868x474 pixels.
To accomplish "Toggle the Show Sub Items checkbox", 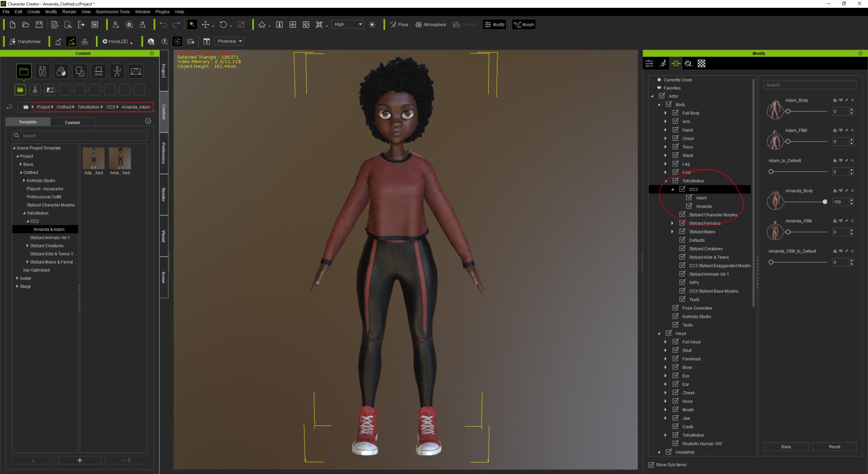I will pos(651,465).
